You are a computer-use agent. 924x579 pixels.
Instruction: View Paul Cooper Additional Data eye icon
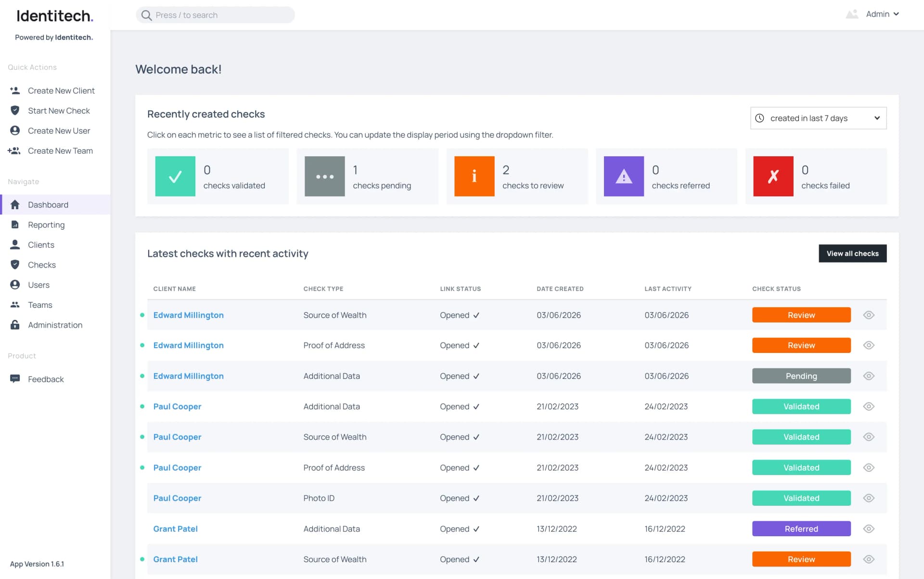869,406
